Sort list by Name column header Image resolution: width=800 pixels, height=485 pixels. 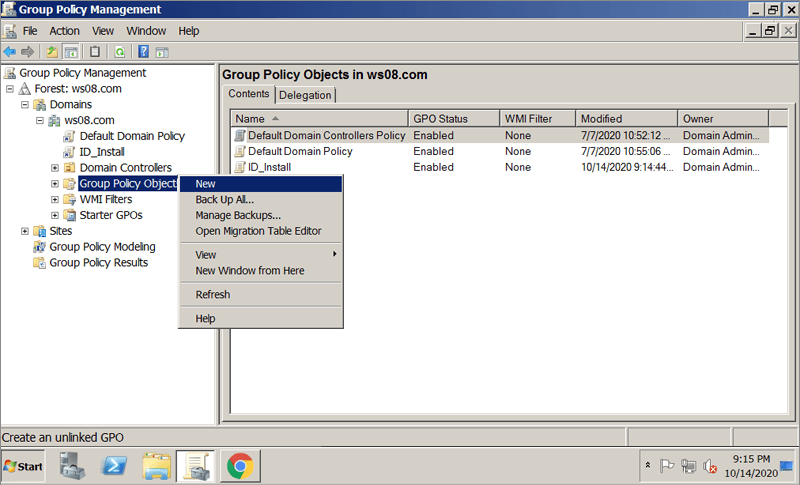click(319, 119)
